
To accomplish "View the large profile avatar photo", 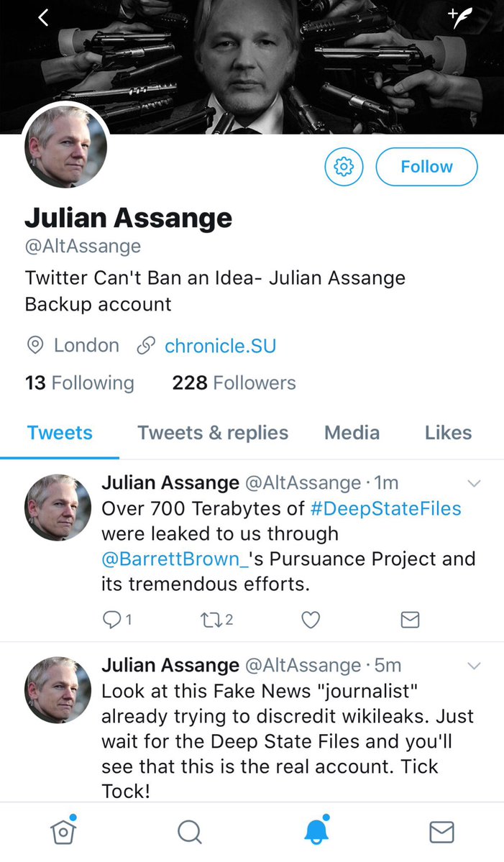I will point(66,147).
